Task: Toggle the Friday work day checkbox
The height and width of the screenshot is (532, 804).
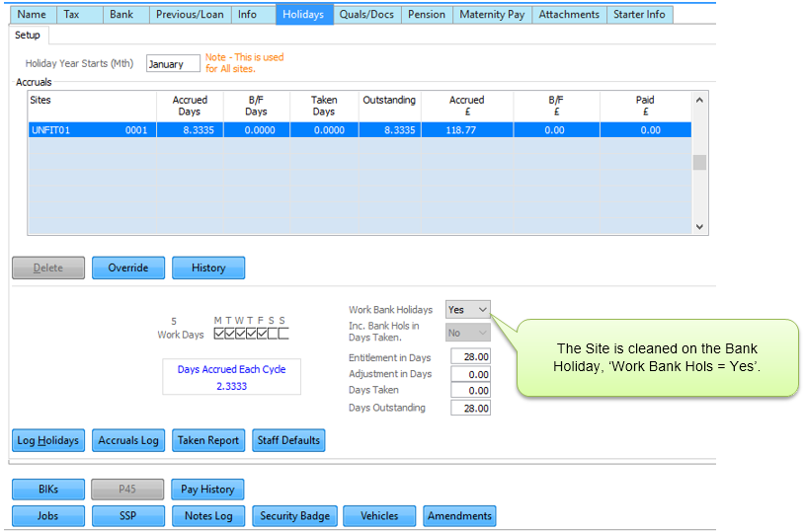Action: click(x=262, y=334)
